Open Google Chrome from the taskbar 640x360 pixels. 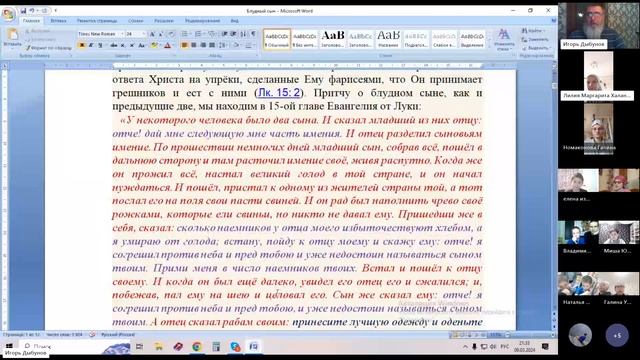[197, 347]
